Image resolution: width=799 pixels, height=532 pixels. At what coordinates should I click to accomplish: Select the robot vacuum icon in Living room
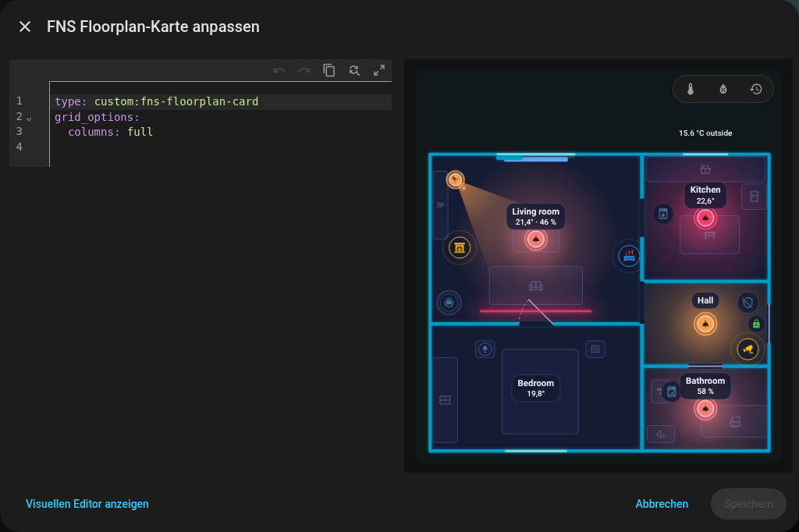[449, 303]
